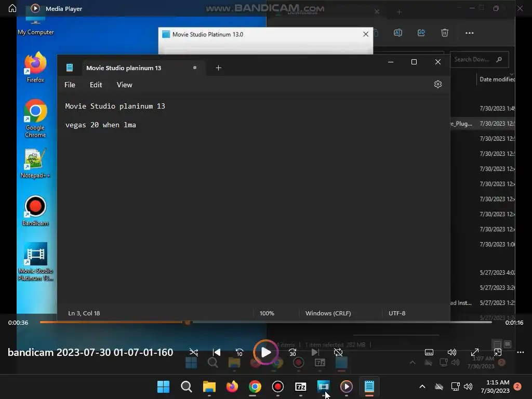
Task: Switch Media Player to full screen
Action: (x=475, y=352)
